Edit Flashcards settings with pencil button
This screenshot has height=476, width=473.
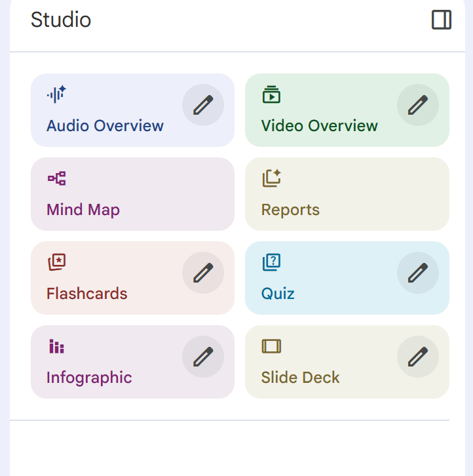pos(203,273)
